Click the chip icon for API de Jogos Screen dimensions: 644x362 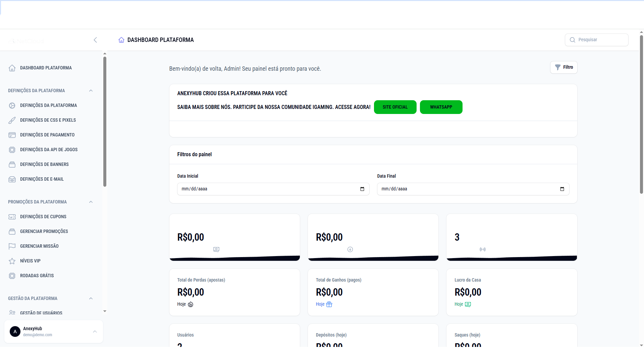[x=12, y=150]
